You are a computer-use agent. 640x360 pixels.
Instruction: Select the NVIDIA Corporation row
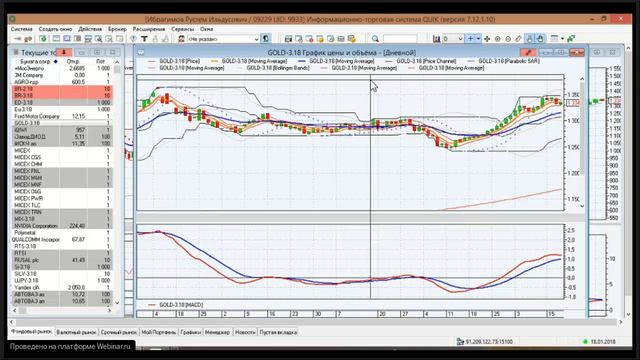62,226
